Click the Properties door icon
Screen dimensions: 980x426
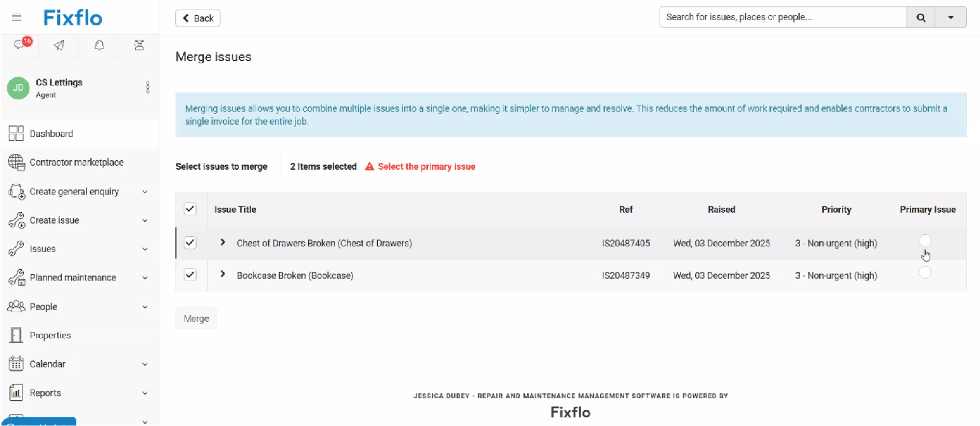tap(16, 335)
